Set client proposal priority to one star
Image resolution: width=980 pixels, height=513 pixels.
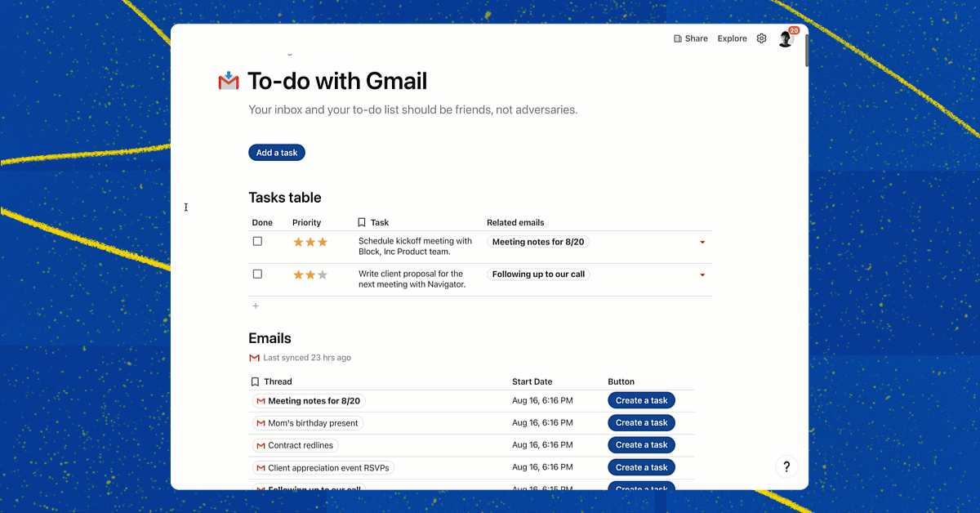coord(299,274)
